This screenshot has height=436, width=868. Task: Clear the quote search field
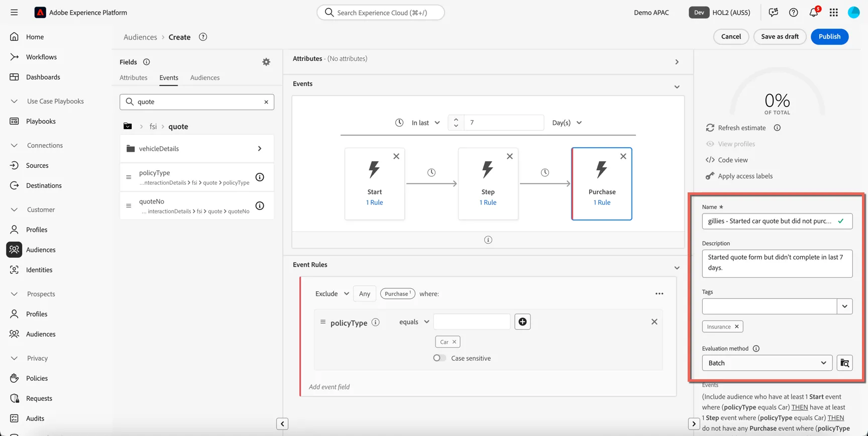point(266,102)
